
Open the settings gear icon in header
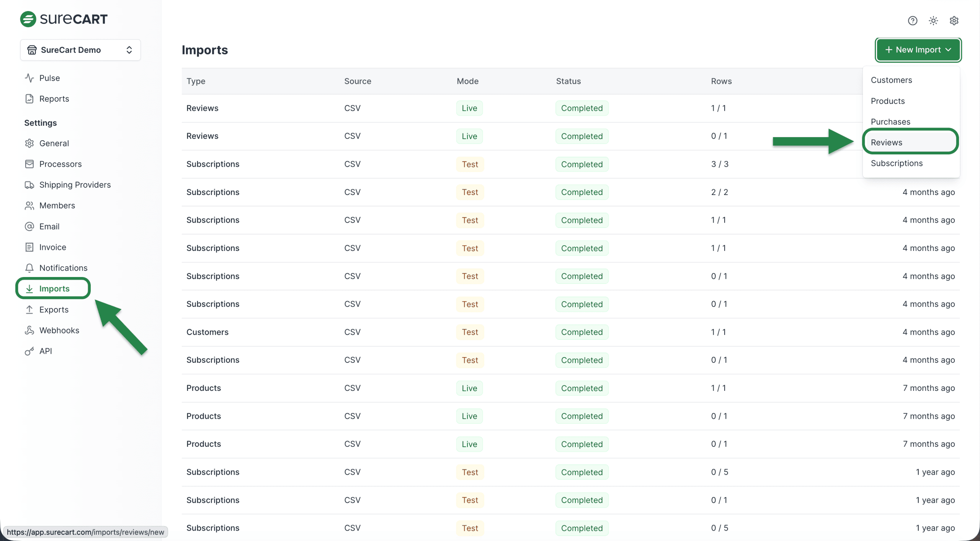tap(954, 21)
